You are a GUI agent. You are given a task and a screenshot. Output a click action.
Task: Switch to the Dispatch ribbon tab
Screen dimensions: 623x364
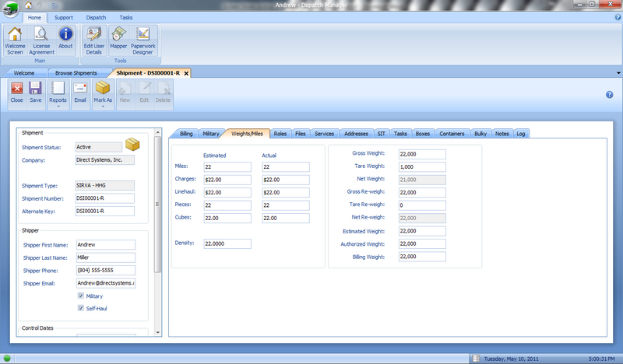97,16
